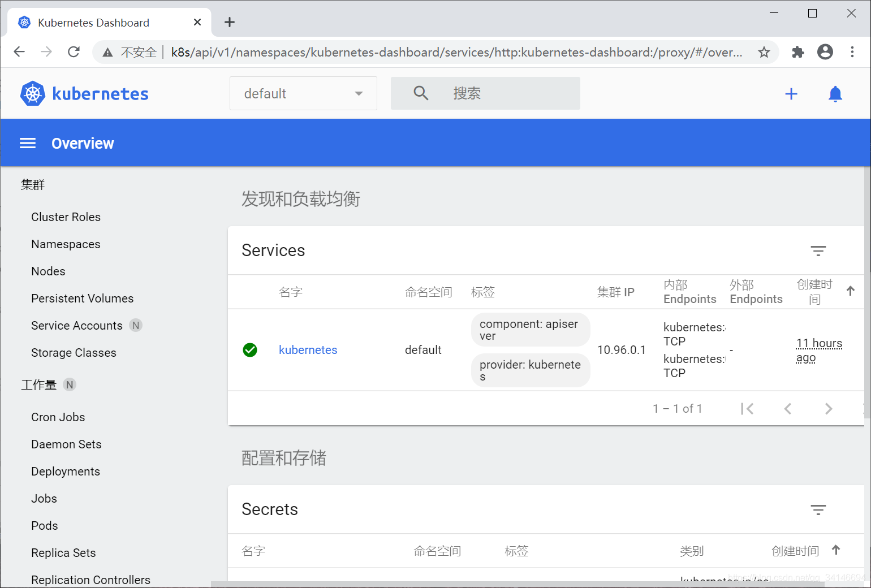
Task: Open the hamburger menu beside Overview
Action: tap(28, 143)
